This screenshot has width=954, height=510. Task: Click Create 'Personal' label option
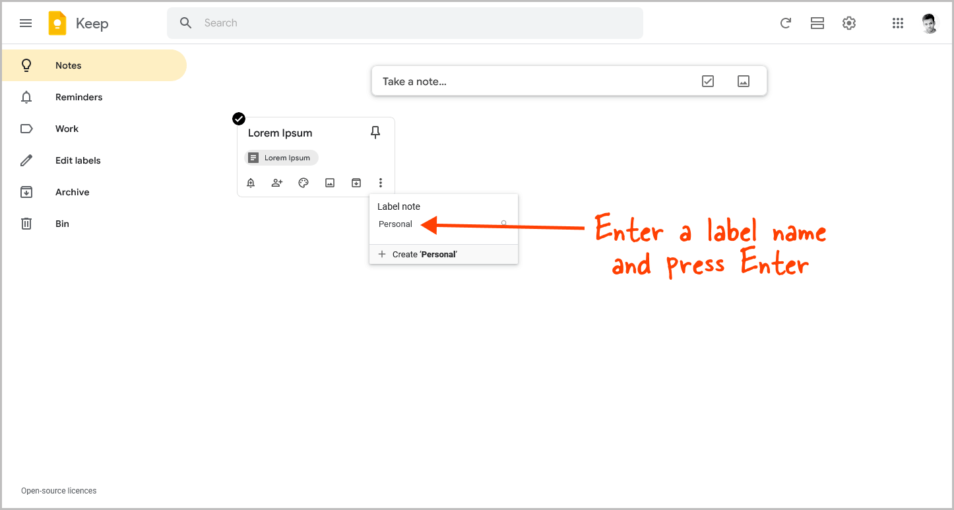444,254
